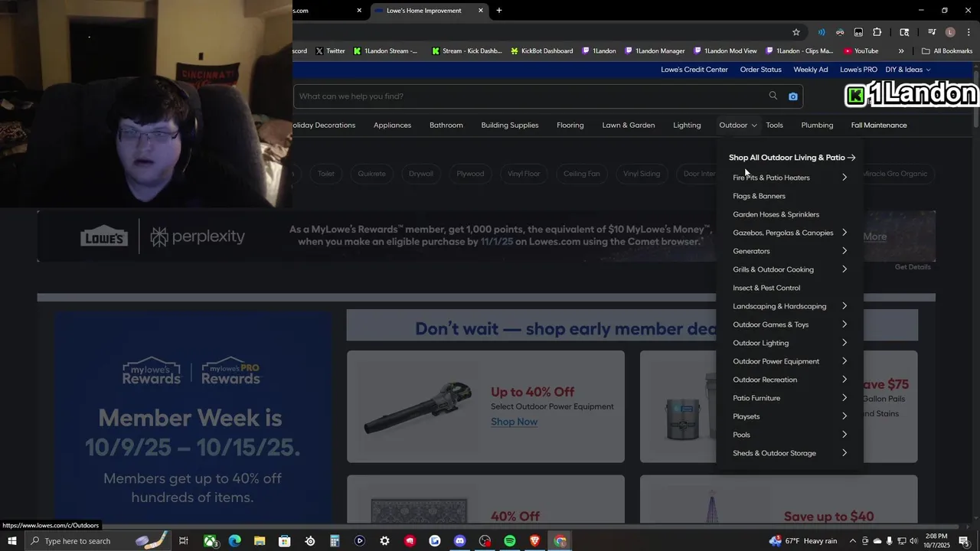
Task: Open the browser extensions puzzle icon
Action: [x=877, y=32]
